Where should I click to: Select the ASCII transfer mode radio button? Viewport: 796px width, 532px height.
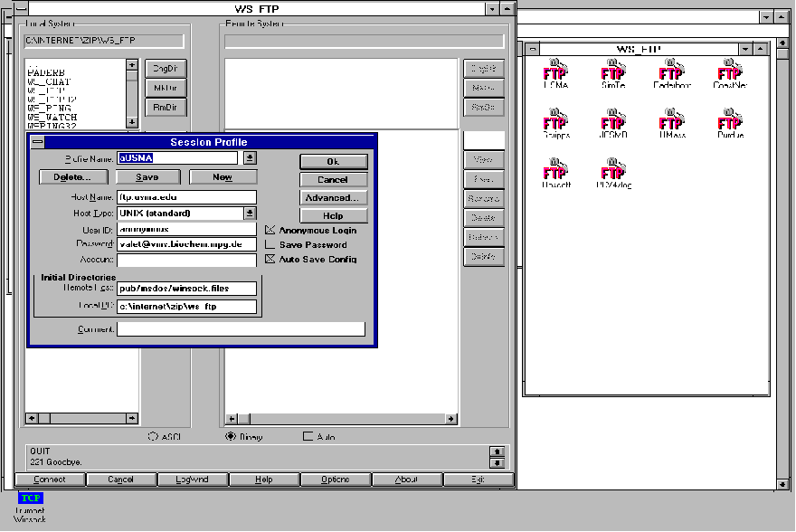(x=153, y=437)
